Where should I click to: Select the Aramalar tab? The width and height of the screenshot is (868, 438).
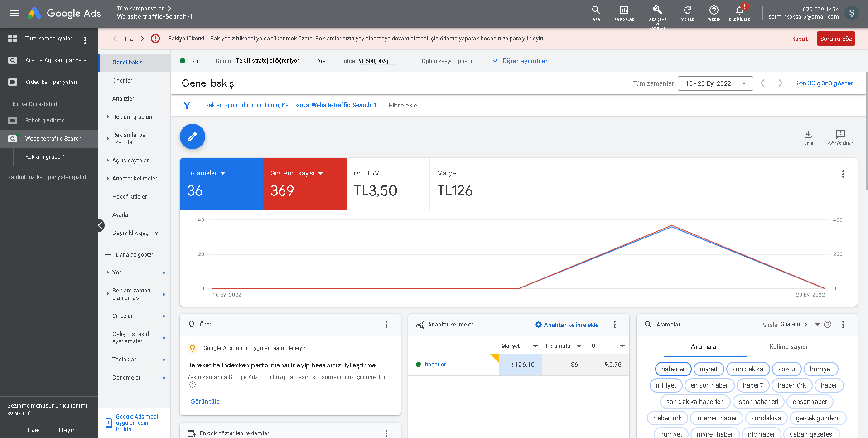[x=704, y=346]
